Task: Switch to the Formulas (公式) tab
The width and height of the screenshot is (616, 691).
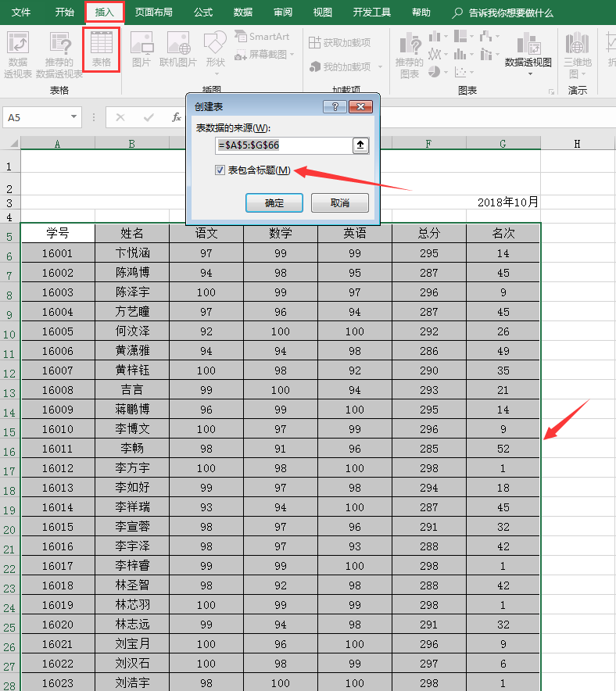Action: pos(203,13)
